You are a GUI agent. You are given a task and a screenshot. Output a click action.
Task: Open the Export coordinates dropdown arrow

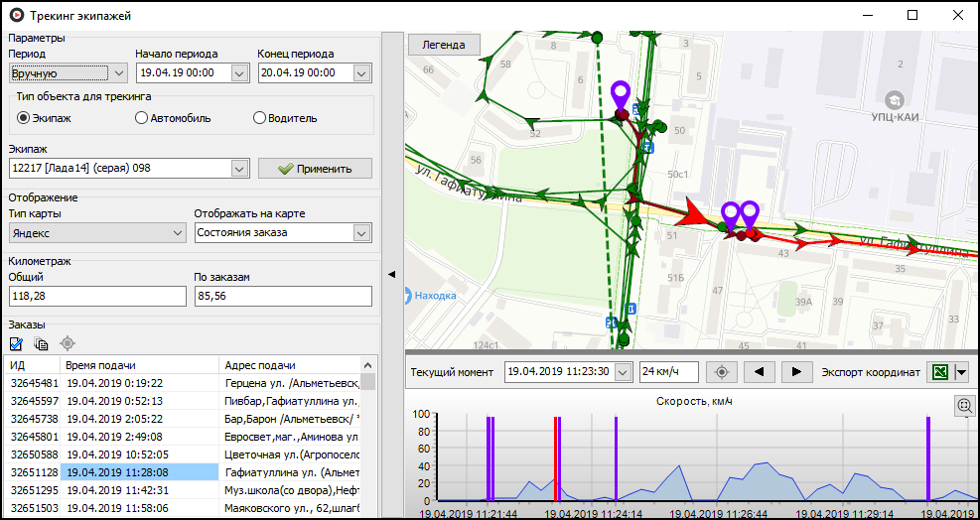961,372
